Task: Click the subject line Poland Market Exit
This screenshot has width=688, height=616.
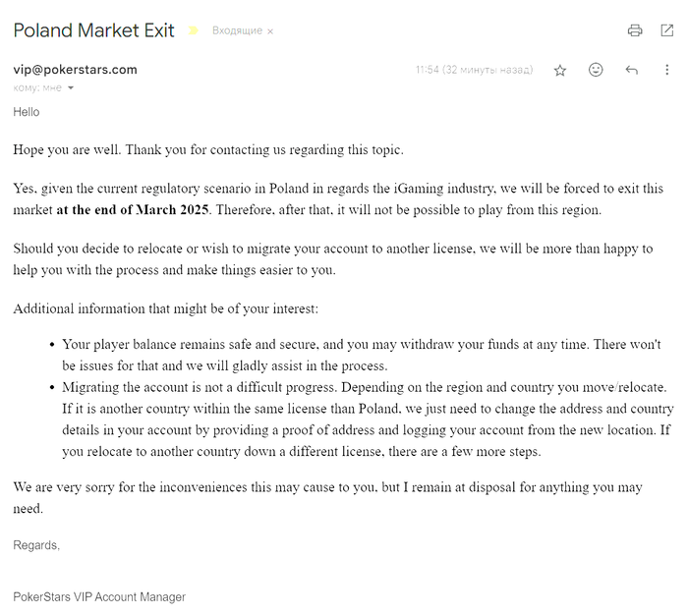Action: (94, 30)
